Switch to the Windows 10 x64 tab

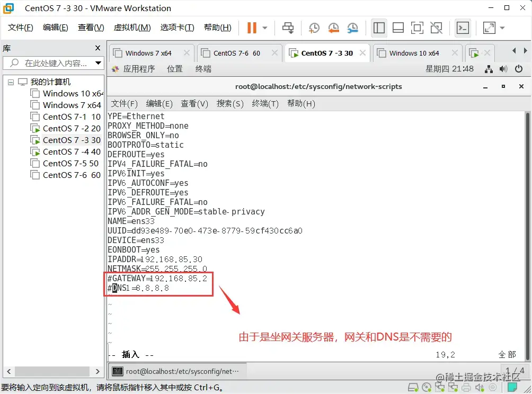[414, 53]
